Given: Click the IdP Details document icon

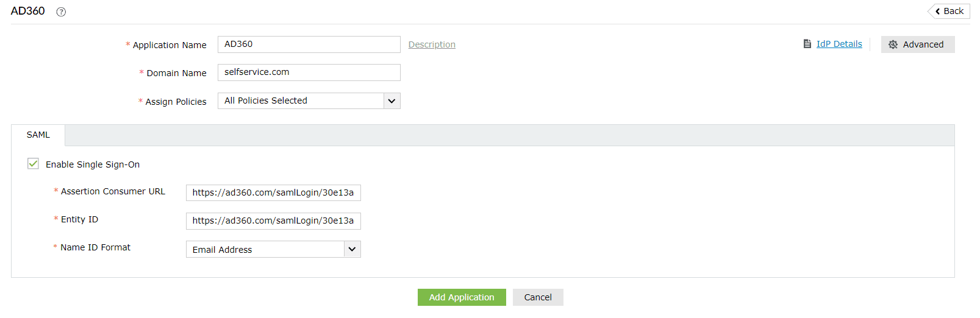Looking at the screenshot, I should click(x=807, y=44).
